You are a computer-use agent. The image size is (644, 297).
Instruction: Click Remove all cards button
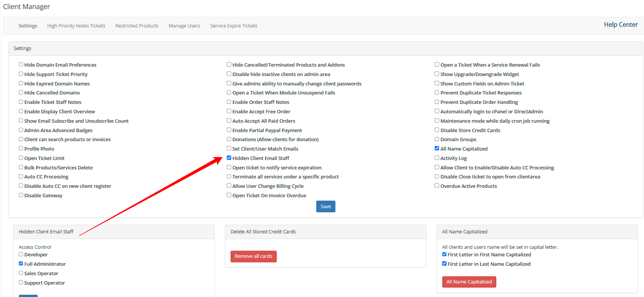pyautogui.click(x=253, y=256)
